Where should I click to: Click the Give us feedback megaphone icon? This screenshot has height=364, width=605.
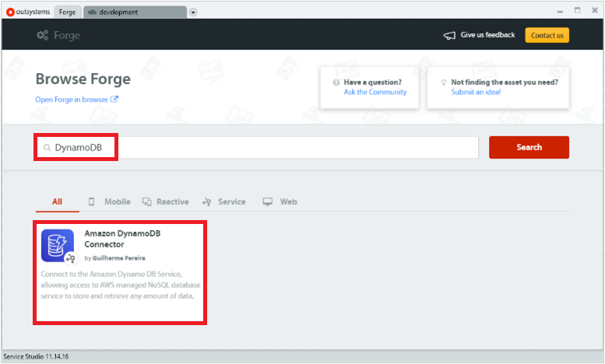[449, 36]
